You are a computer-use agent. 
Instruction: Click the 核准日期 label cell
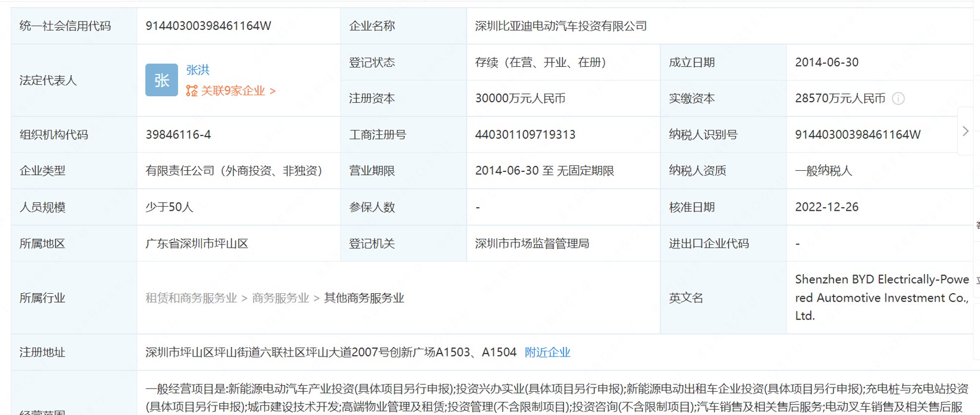tap(723, 207)
